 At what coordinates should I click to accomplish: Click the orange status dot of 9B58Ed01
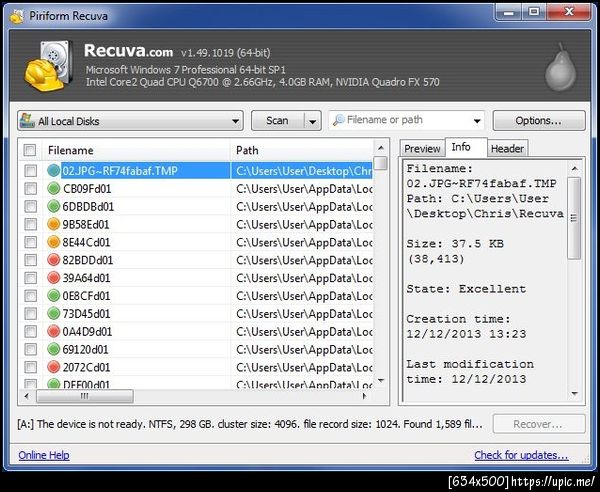[x=54, y=224]
